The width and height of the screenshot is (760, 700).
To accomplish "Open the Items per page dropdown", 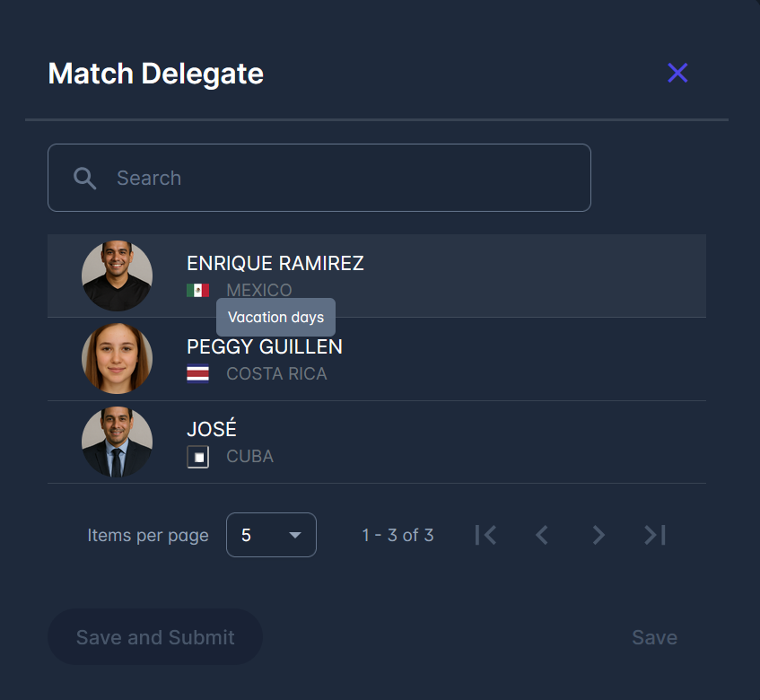I will (271, 535).
